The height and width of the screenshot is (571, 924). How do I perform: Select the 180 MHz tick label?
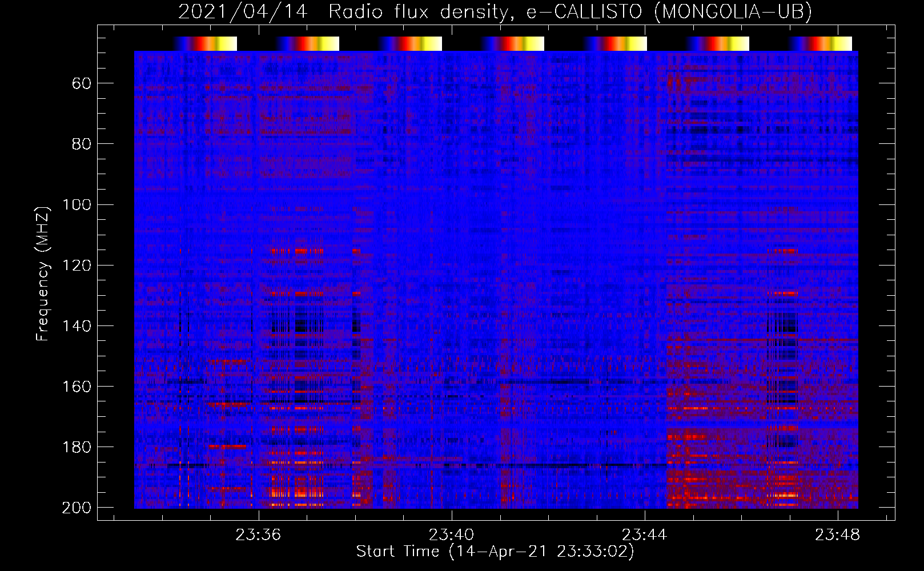coord(77,447)
